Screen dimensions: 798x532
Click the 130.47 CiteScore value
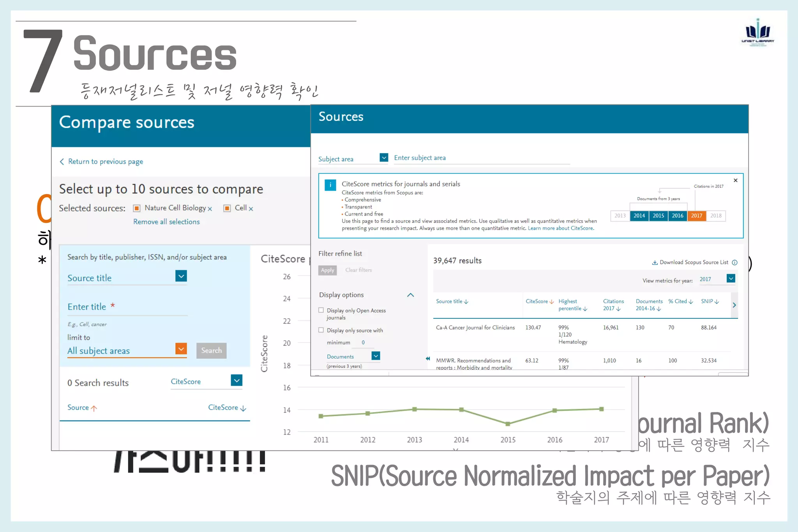click(x=533, y=328)
